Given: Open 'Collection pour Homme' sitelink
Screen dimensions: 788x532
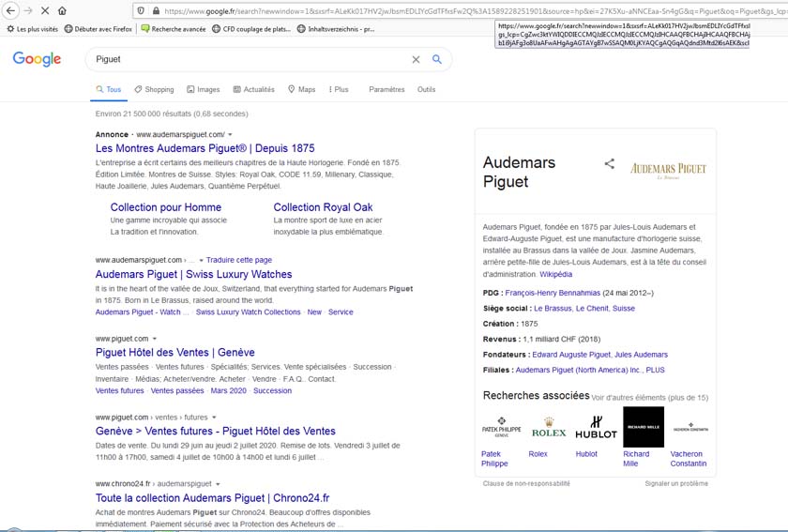Looking at the screenshot, I should [x=166, y=207].
